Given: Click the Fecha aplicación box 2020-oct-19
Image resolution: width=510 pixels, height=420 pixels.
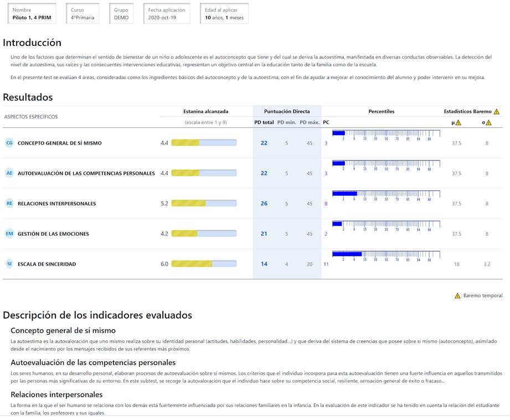Looking at the screenshot, I should 167,14.
